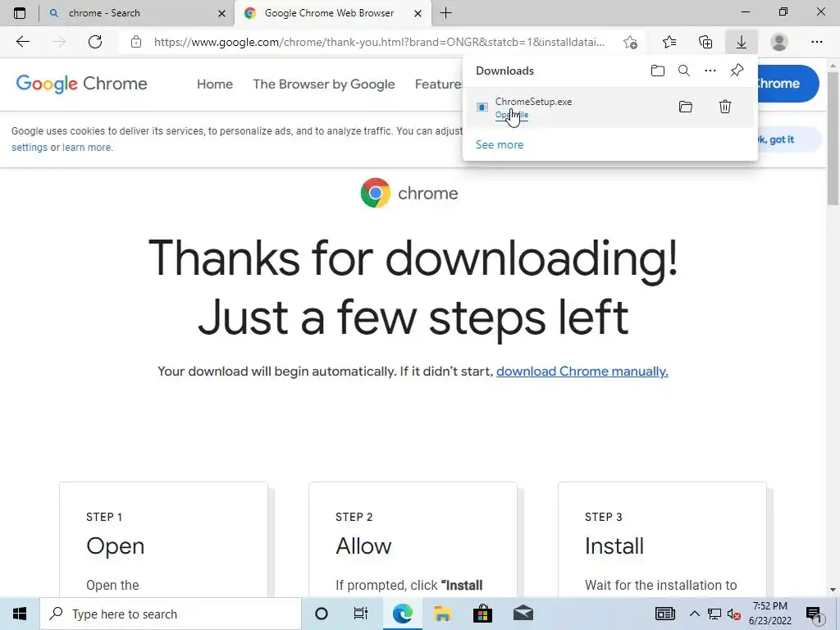Accept cookies with Ok, got it
The width and height of the screenshot is (840, 630).
coord(788,139)
